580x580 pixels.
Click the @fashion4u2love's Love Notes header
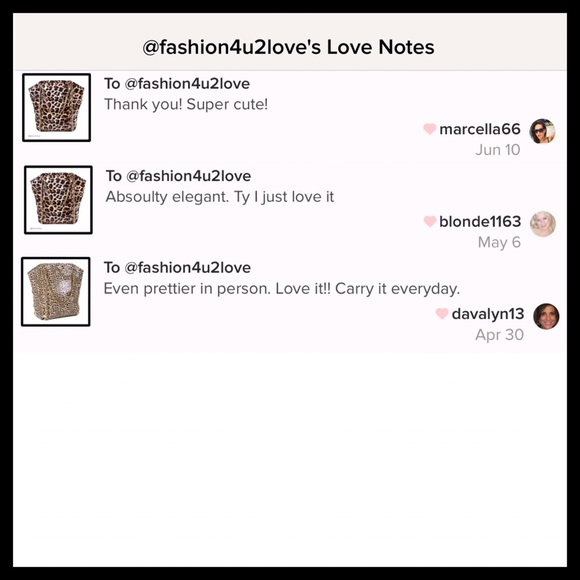coord(289,47)
